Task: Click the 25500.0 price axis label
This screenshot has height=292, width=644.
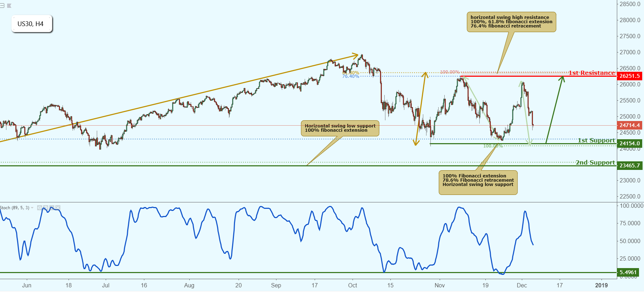Action: pyautogui.click(x=630, y=101)
